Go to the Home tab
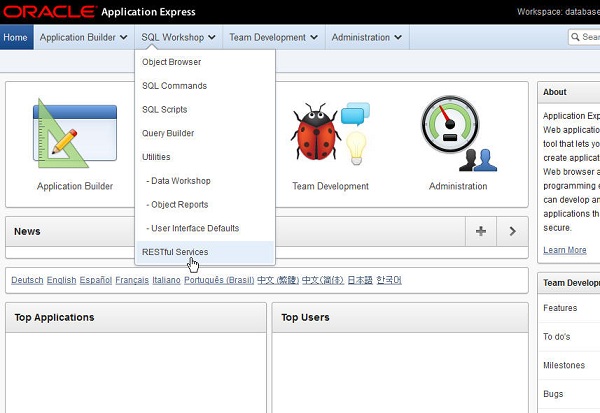The image size is (600, 413). point(16,37)
